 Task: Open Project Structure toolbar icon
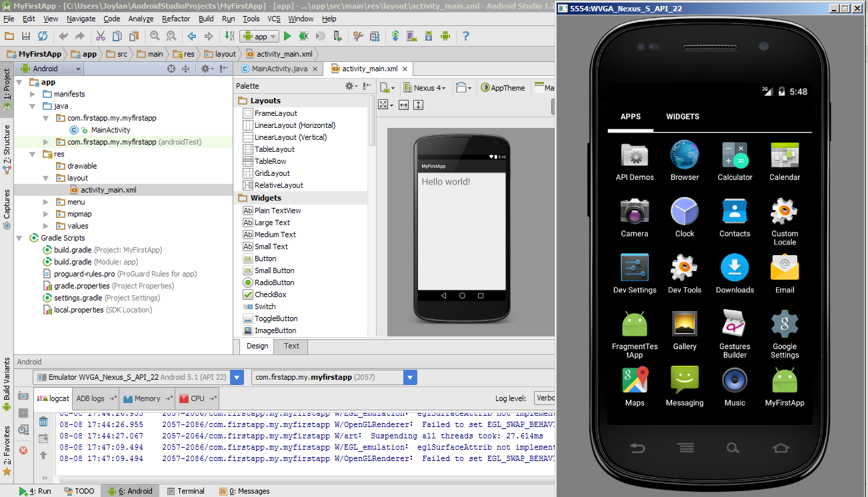pyautogui.click(x=375, y=36)
